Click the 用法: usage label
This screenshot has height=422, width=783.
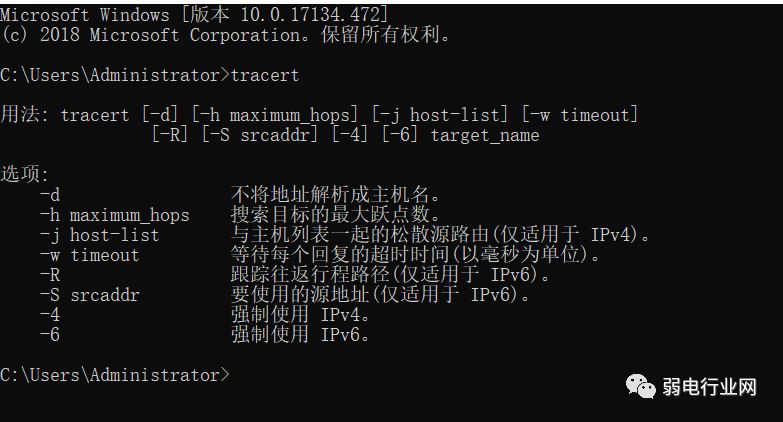25,115
